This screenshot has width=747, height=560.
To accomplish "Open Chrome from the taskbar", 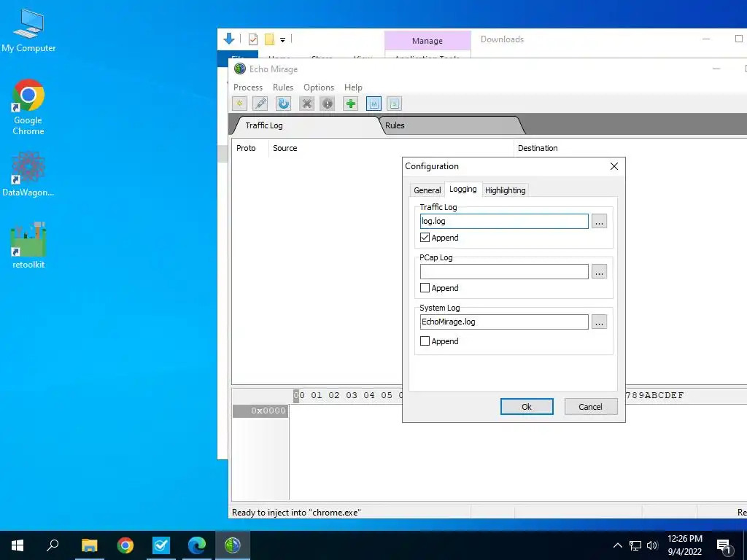I will point(125,545).
